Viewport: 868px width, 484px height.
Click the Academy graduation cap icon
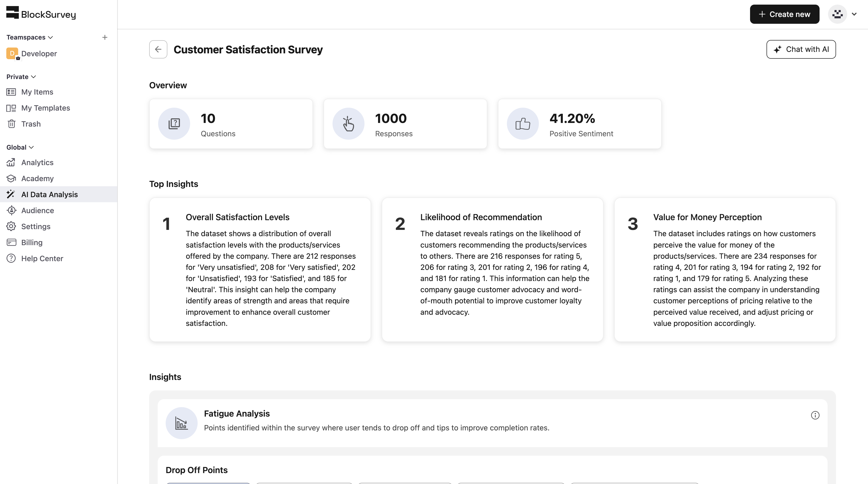[x=11, y=178]
